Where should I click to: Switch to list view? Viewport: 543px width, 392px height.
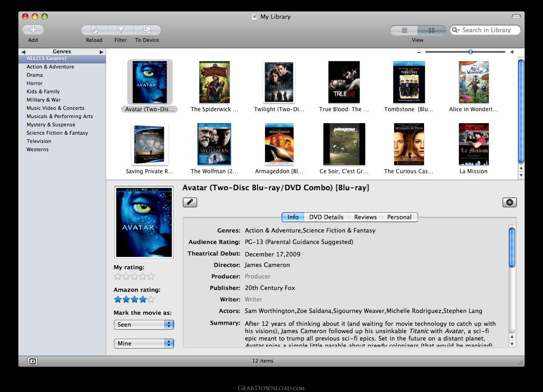[404, 30]
